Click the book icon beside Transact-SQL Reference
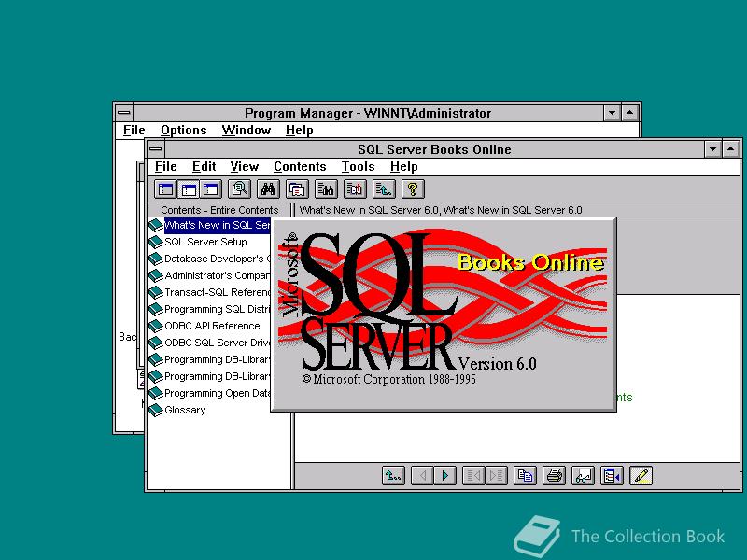Viewport: 747px width, 560px height. [x=155, y=292]
